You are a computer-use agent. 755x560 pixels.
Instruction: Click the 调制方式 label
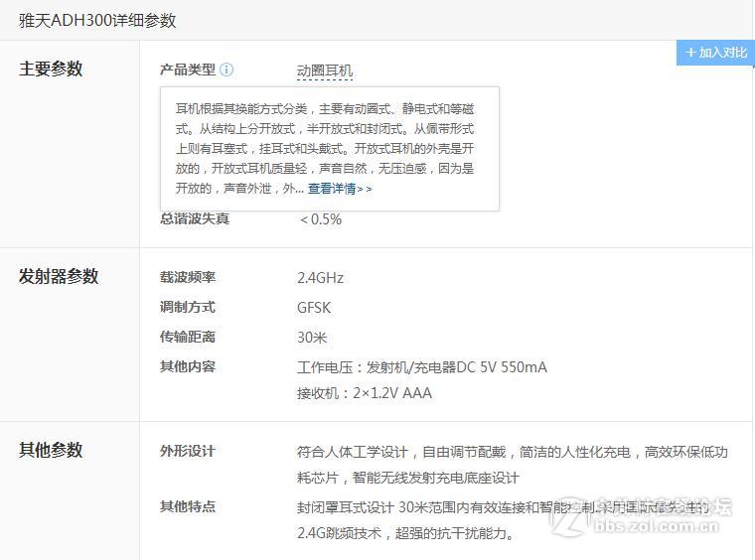coord(188,308)
